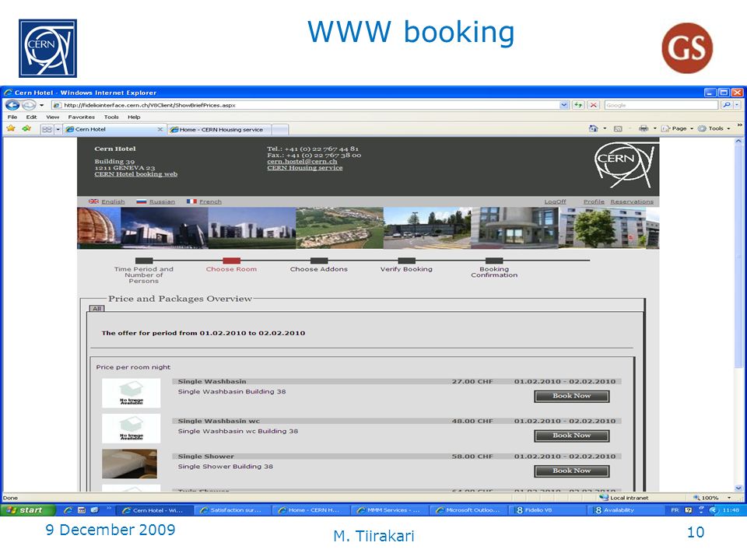Click the Choose Addons step
Image resolution: width=747 pixels, height=560 pixels.
coord(319,266)
